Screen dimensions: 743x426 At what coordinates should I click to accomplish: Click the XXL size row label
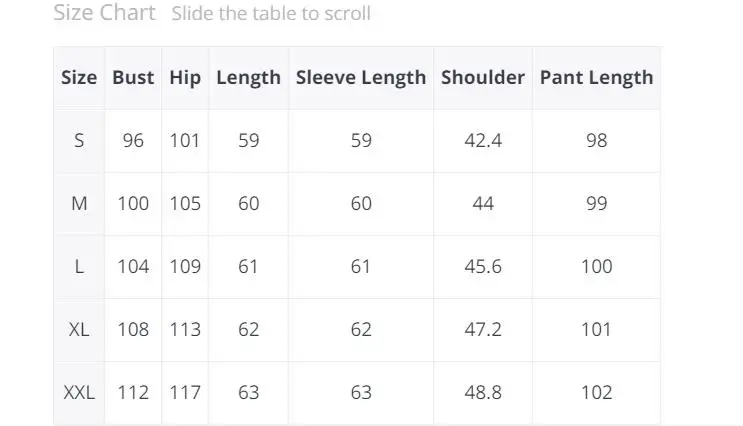pyautogui.click(x=79, y=392)
